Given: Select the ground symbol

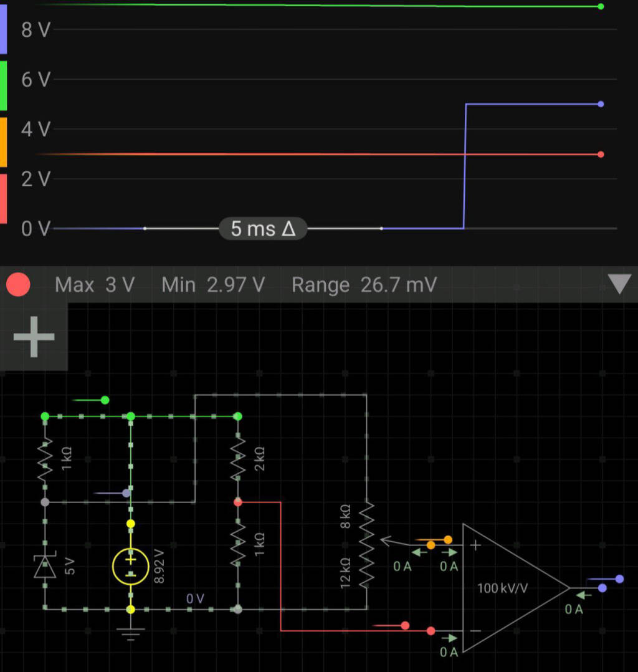Looking at the screenshot, I should coord(131,633).
